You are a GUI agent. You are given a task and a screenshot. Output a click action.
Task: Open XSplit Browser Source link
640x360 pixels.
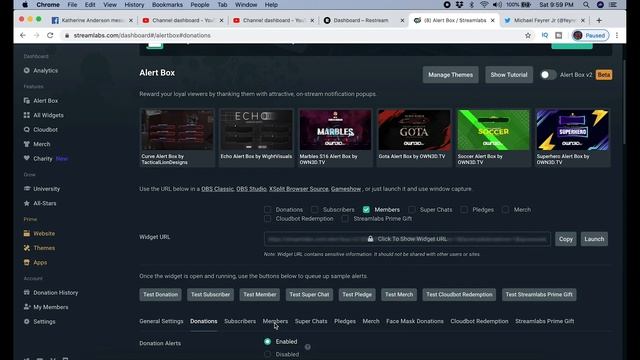299,189
